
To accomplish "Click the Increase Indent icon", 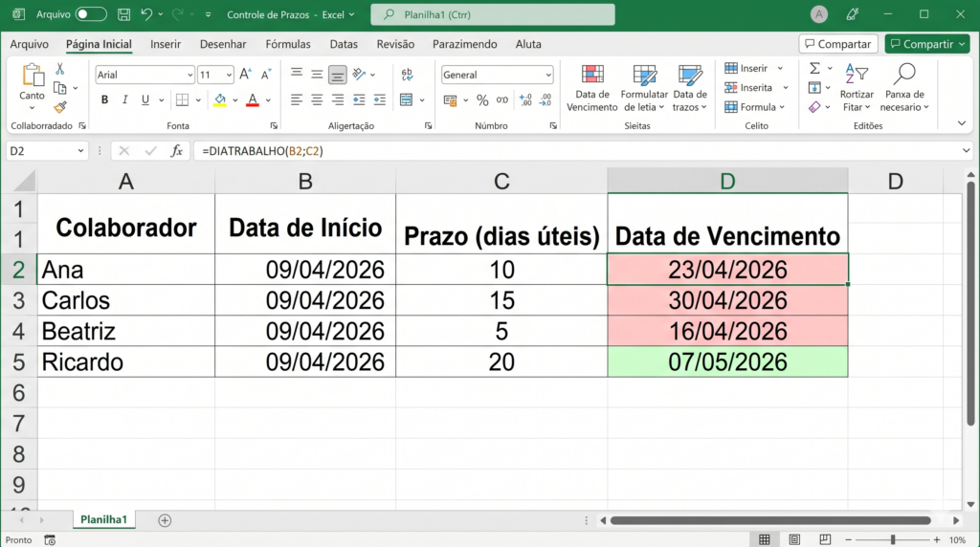I will pos(379,99).
